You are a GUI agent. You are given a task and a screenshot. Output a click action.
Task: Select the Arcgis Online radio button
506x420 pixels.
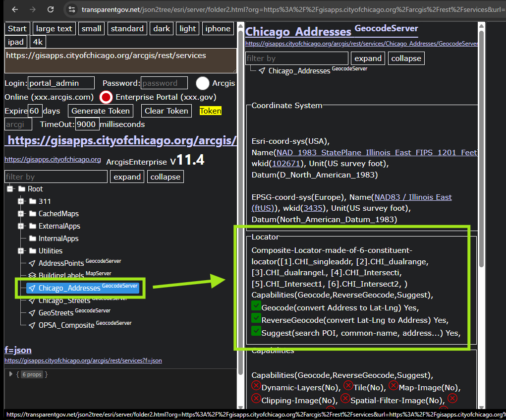click(202, 83)
